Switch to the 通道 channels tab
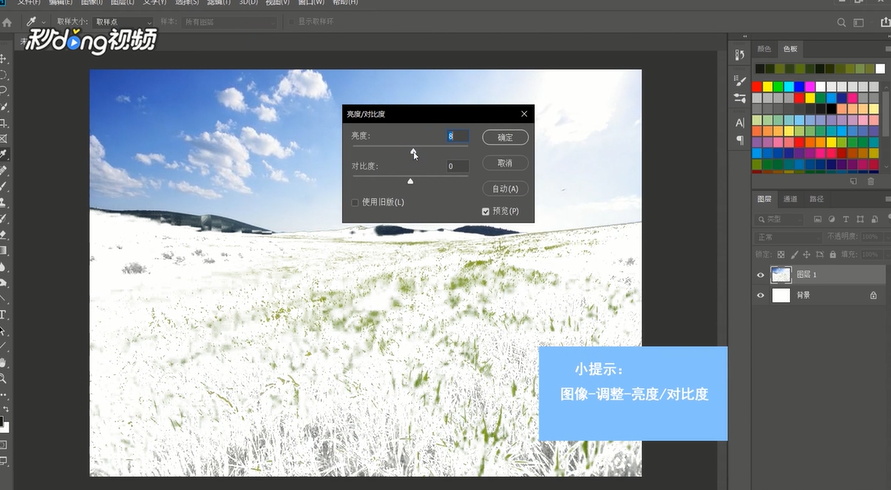 [790, 199]
